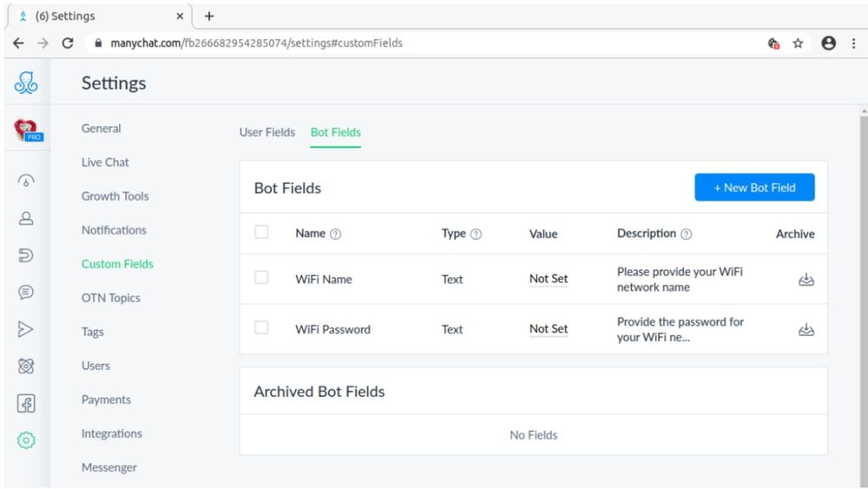Click the ManyChat logo icon

26,83
